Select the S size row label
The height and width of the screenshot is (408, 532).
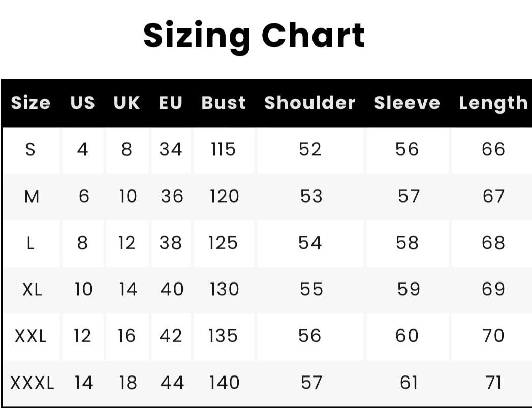(x=30, y=149)
